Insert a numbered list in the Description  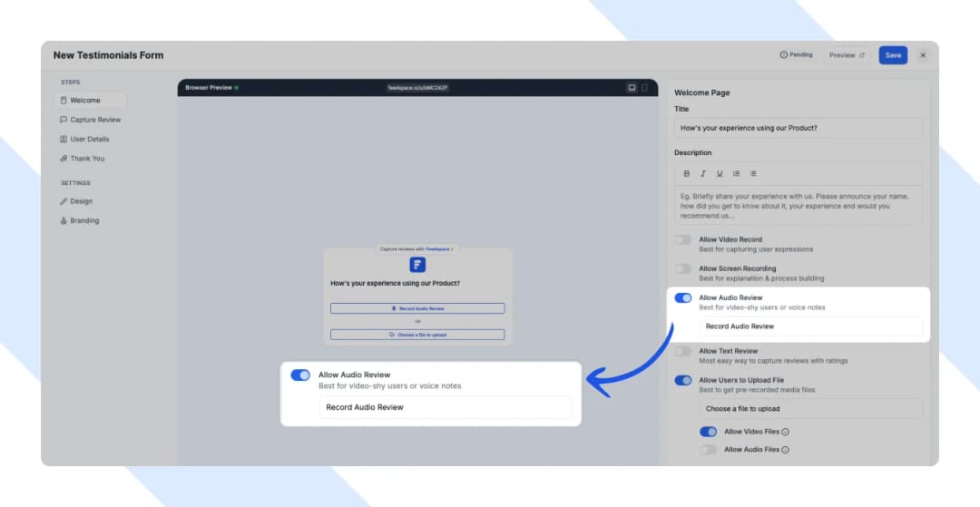click(x=736, y=173)
